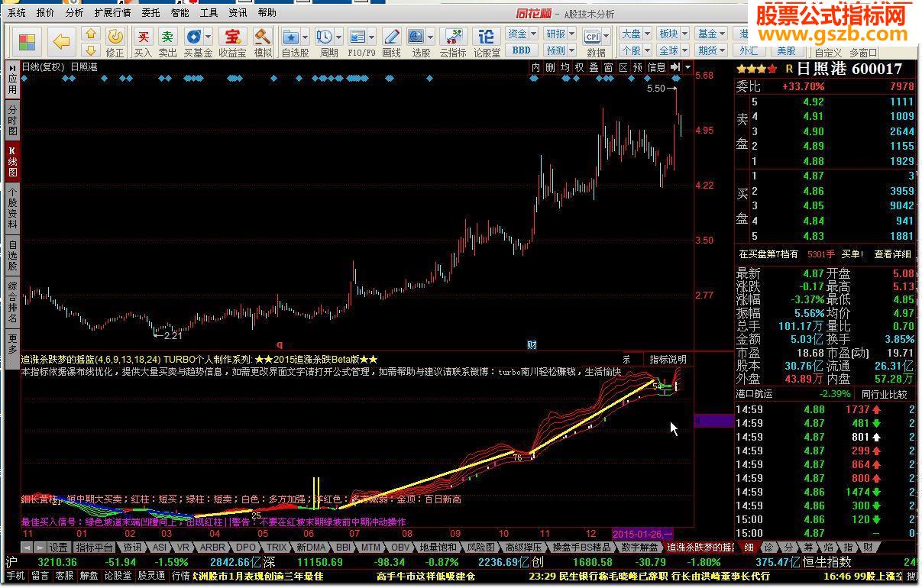Viewport: 922px width, 588px height.
Task: Toggle the 区 range button
Action: tap(623, 67)
